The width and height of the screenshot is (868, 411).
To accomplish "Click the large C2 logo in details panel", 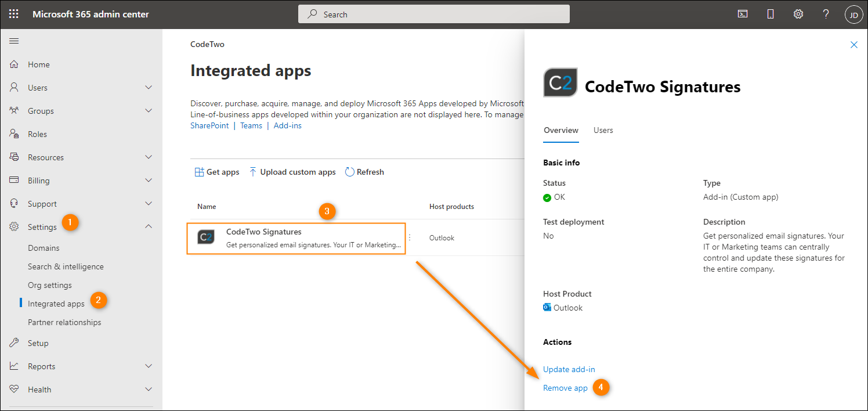I will [x=560, y=82].
